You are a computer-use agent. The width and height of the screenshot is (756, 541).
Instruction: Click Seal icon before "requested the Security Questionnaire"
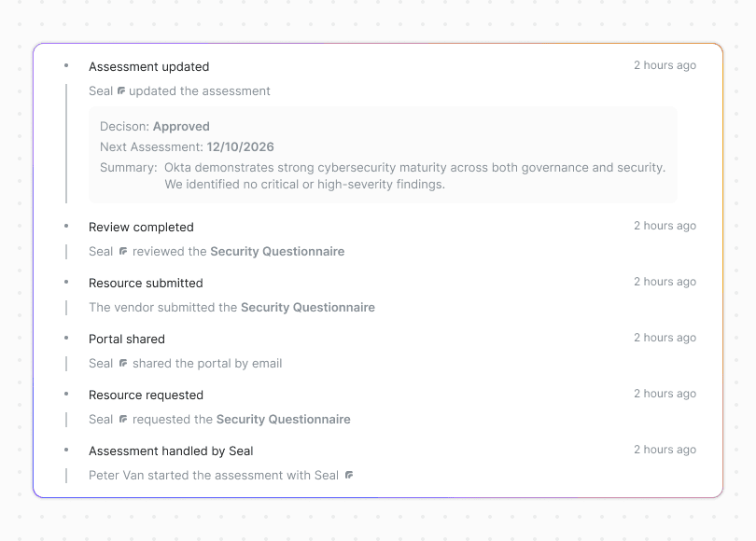122,420
